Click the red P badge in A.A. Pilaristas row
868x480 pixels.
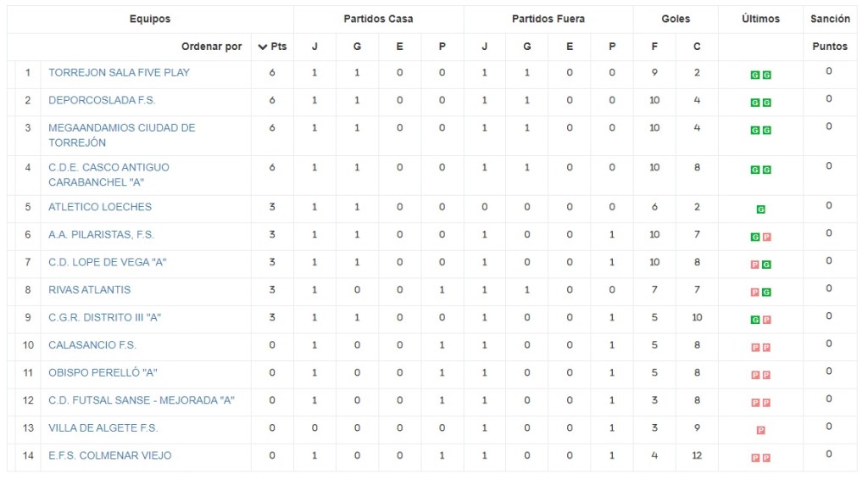pyautogui.click(x=766, y=237)
